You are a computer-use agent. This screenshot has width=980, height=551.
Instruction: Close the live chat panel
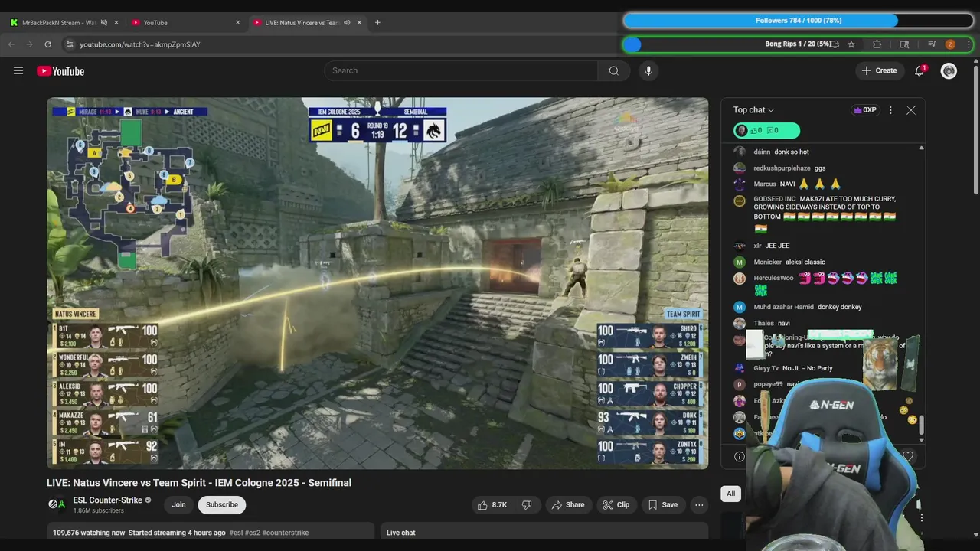[911, 110]
